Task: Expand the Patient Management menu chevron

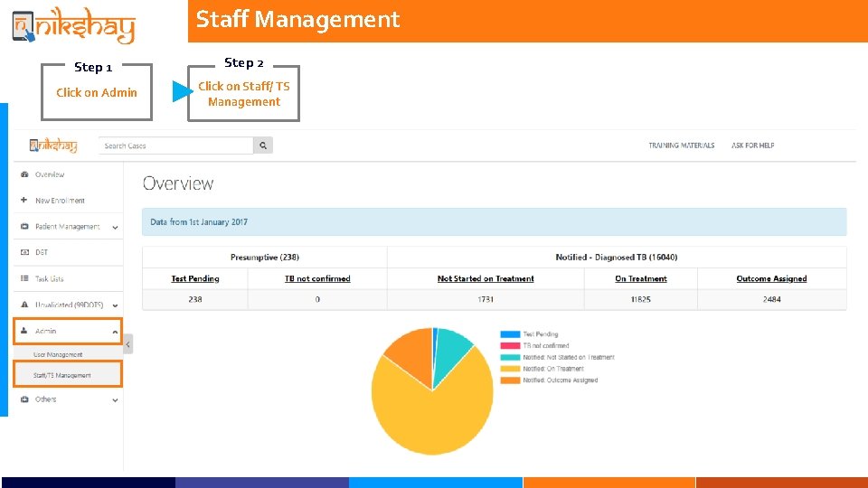Action: [115, 228]
